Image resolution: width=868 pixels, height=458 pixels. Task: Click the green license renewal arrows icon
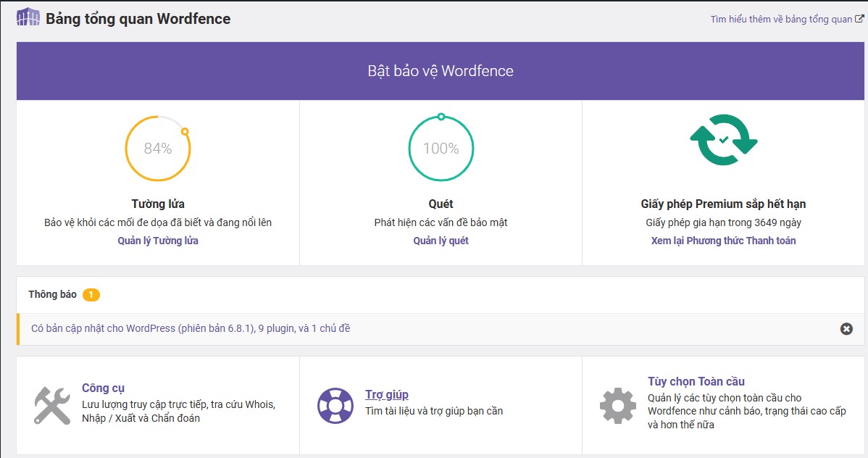tap(724, 140)
